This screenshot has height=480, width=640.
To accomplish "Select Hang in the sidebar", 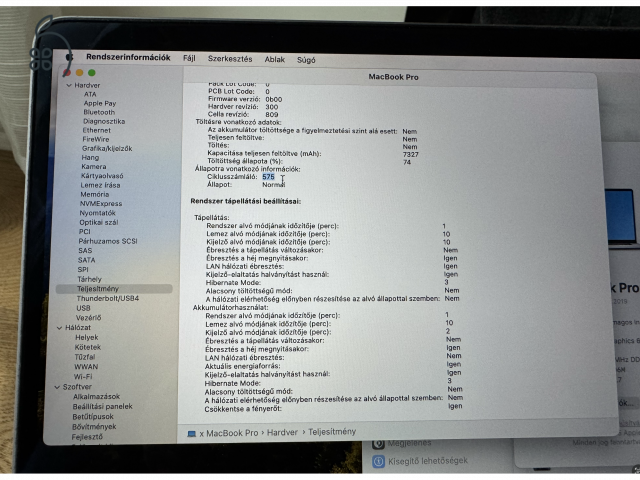I will 90,158.
